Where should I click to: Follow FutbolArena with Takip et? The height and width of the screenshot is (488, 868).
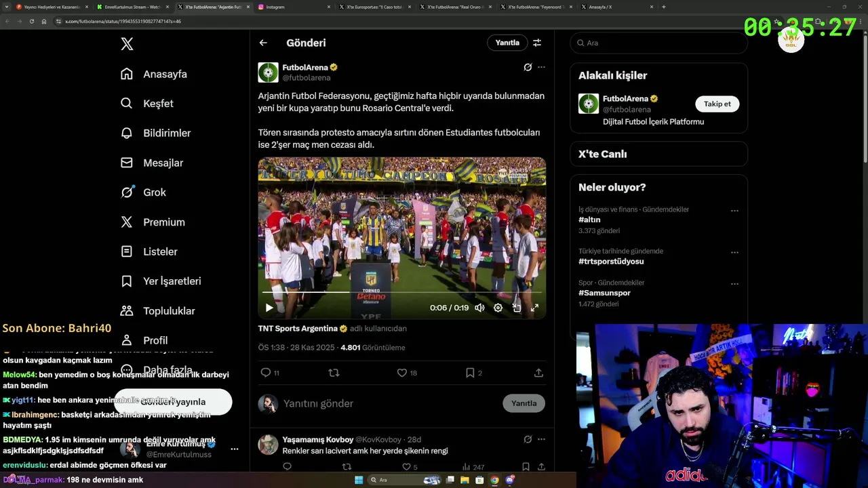click(x=717, y=104)
